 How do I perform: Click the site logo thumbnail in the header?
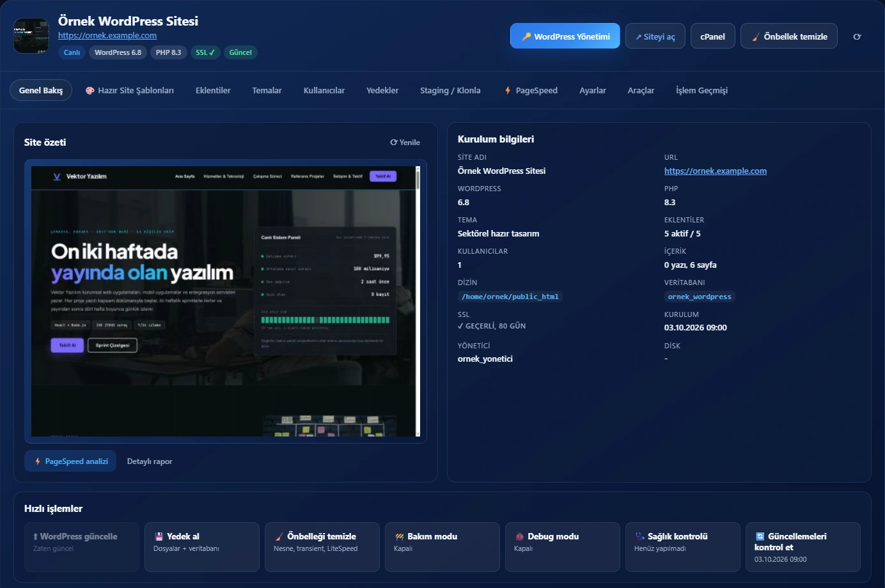[31, 36]
